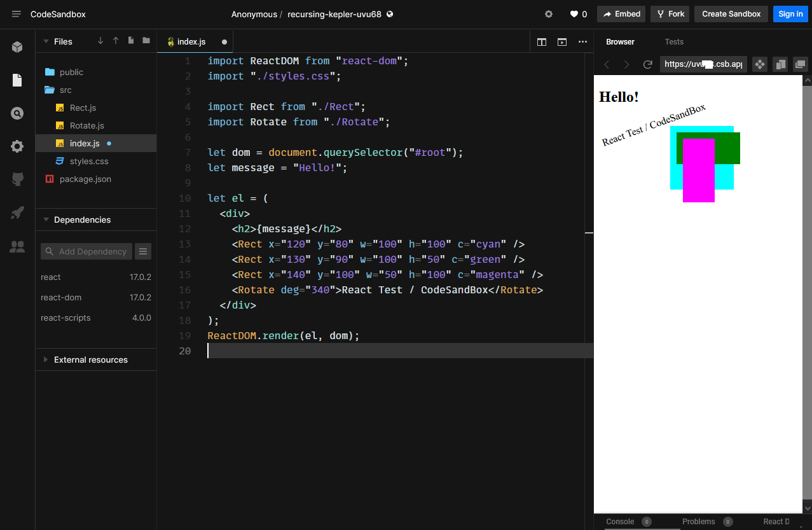Viewport: 812px width, 530px height.
Task: Click the new folder icon in the Files header
Action: [x=146, y=41]
